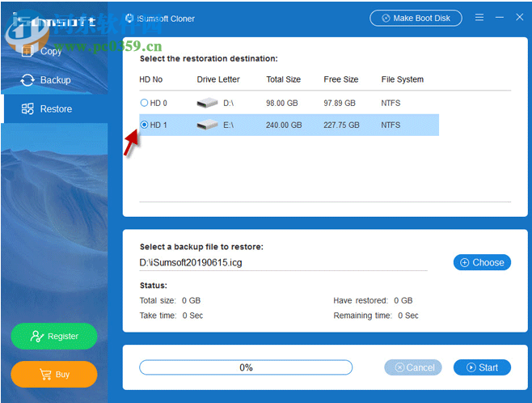Select the HD 1 radio button

[x=144, y=125]
